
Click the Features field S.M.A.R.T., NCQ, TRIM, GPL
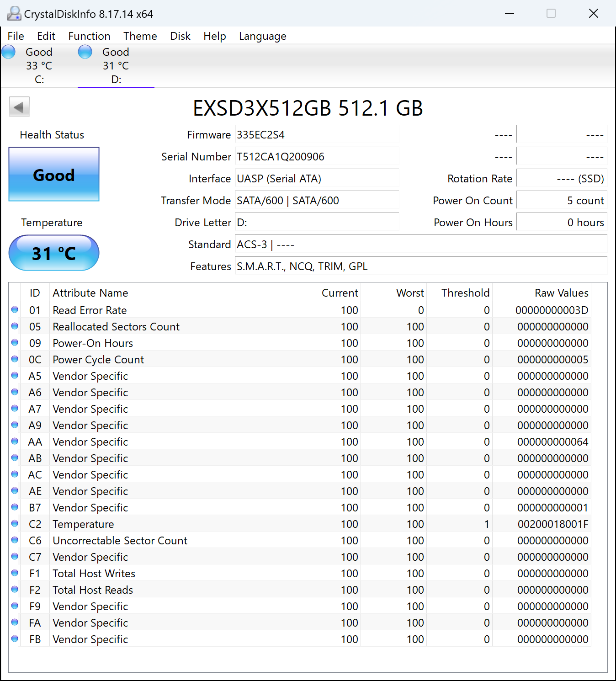click(x=421, y=266)
